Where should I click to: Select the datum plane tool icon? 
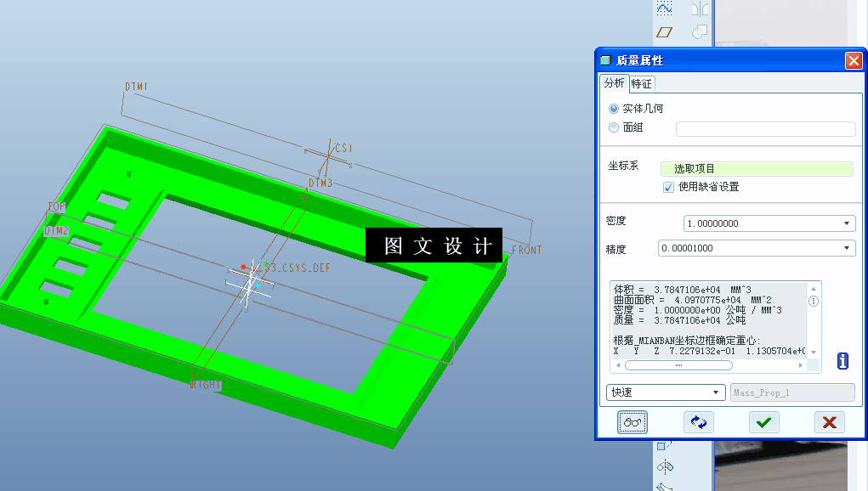point(664,32)
